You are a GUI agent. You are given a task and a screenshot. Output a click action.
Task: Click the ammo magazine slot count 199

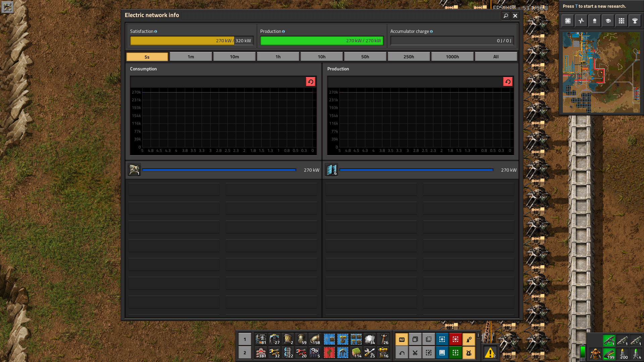(609, 354)
